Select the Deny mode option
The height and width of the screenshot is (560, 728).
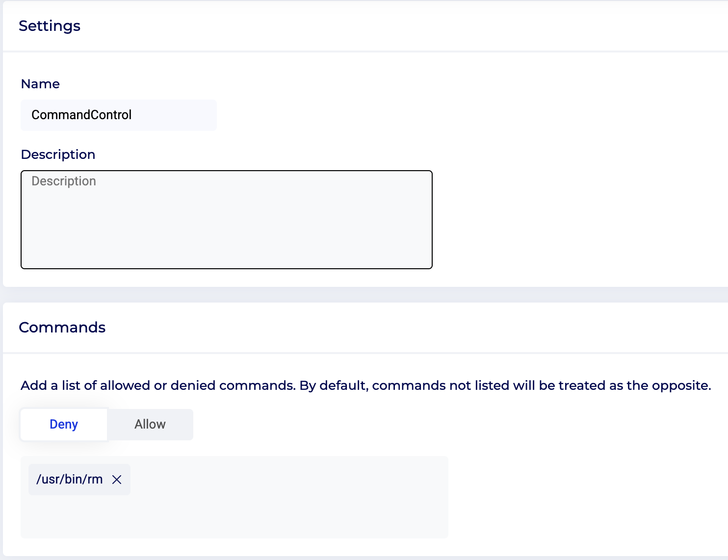pyautogui.click(x=64, y=424)
